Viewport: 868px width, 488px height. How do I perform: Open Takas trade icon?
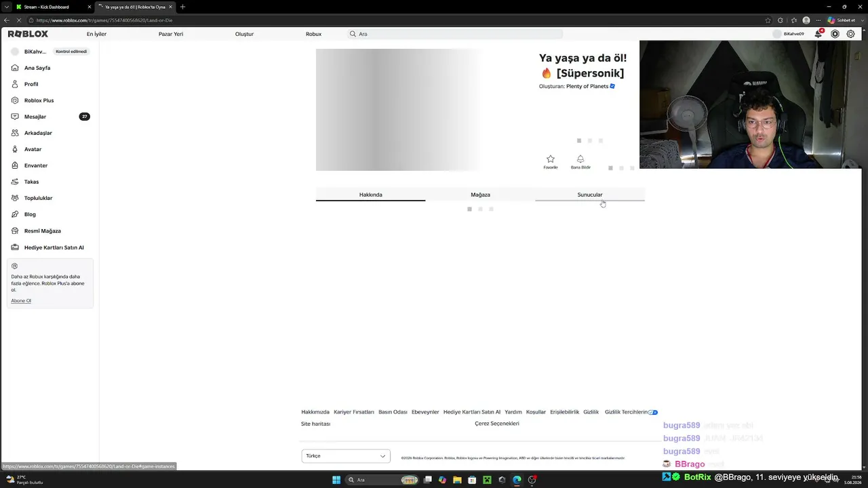point(15,182)
